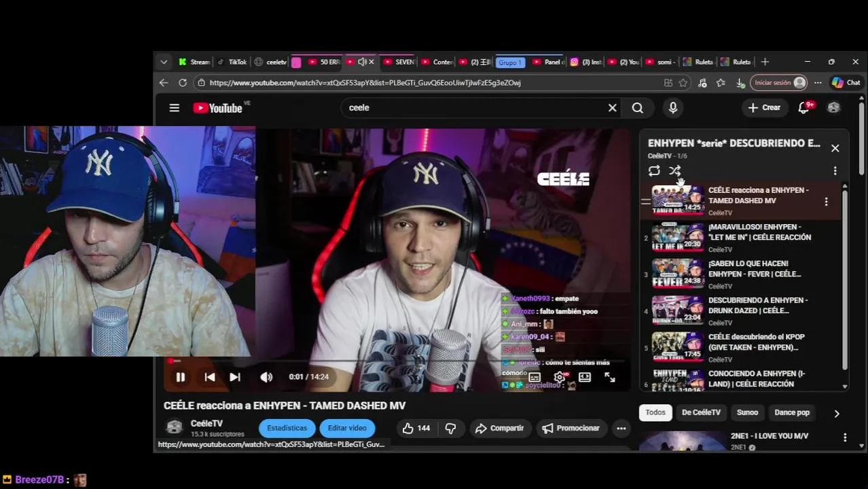Seek on the video progress bar
868x489 pixels.
[x=397, y=361]
